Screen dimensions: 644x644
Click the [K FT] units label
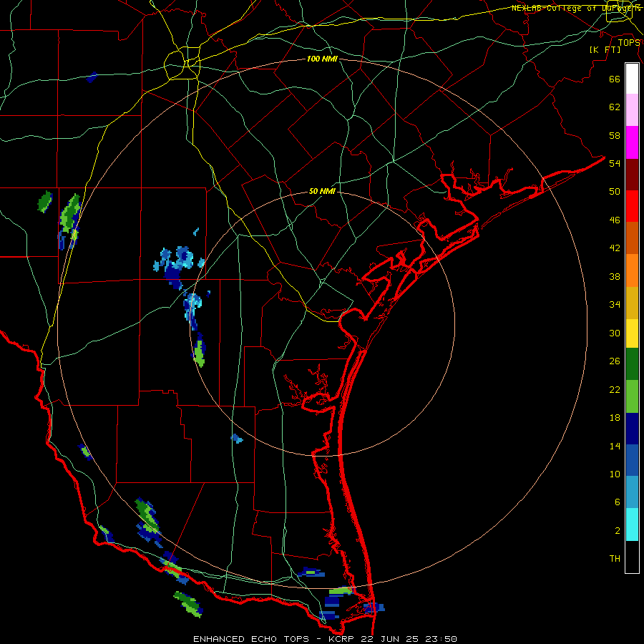point(605,49)
